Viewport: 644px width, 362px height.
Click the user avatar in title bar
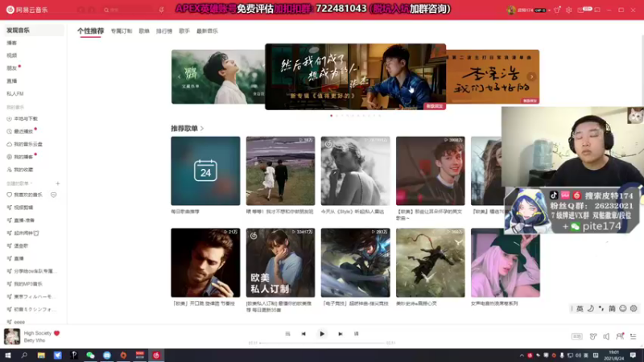point(511,10)
